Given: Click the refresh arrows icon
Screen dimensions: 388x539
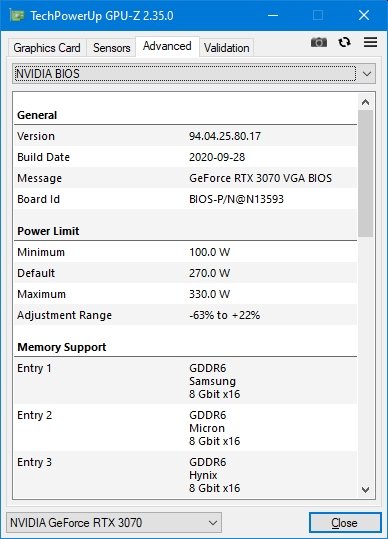Looking at the screenshot, I should tap(344, 42).
